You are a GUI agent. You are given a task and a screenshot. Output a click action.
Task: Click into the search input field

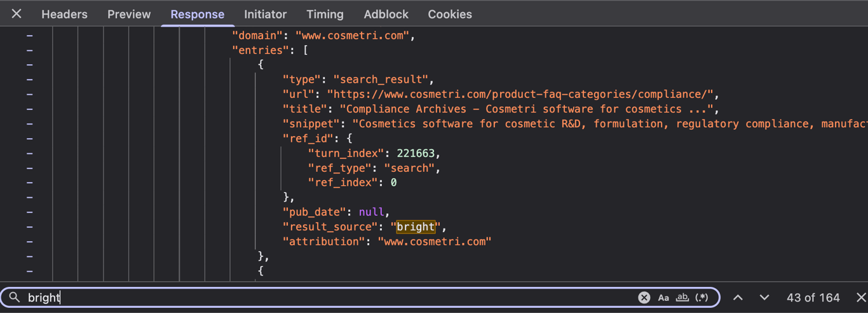pyautogui.click(x=330, y=297)
